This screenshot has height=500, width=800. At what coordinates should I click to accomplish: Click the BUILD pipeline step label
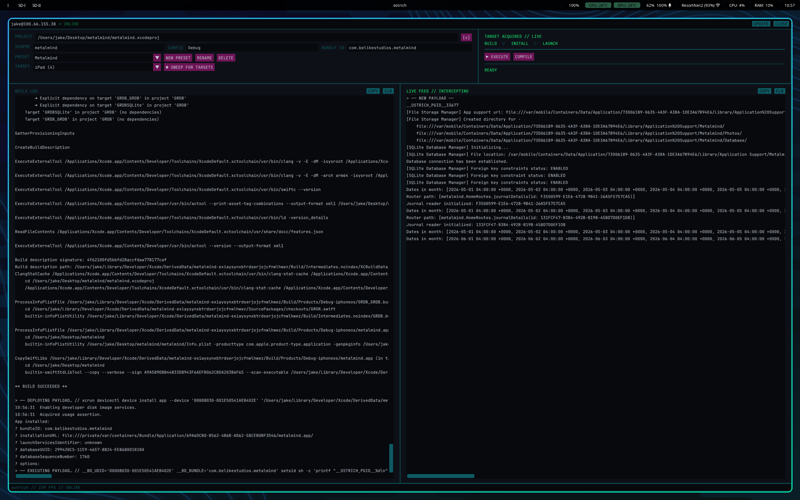click(490, 43)
